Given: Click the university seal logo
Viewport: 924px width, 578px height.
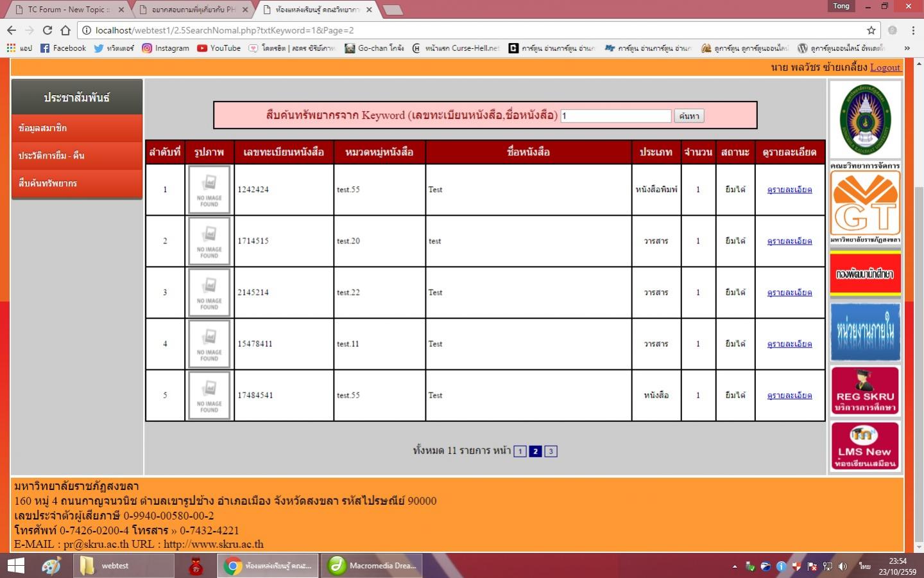Looking at the screenshot, I should [865, 119].
